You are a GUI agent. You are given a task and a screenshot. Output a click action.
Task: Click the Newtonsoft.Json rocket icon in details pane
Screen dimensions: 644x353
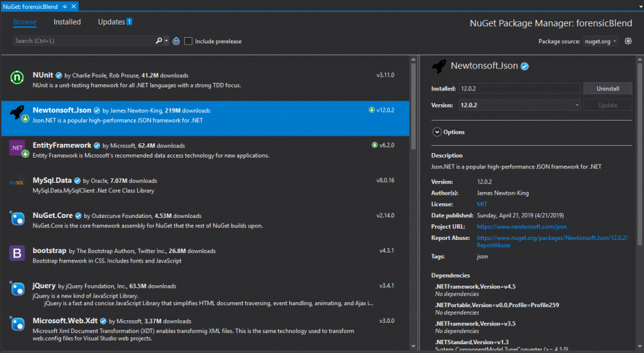(x=439, y=66)
